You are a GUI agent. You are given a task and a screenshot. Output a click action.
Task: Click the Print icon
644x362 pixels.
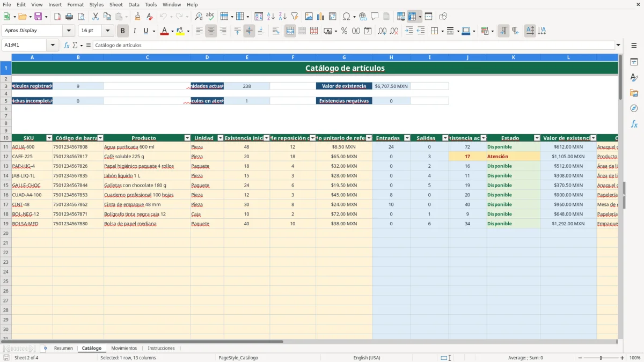(69, 17)
